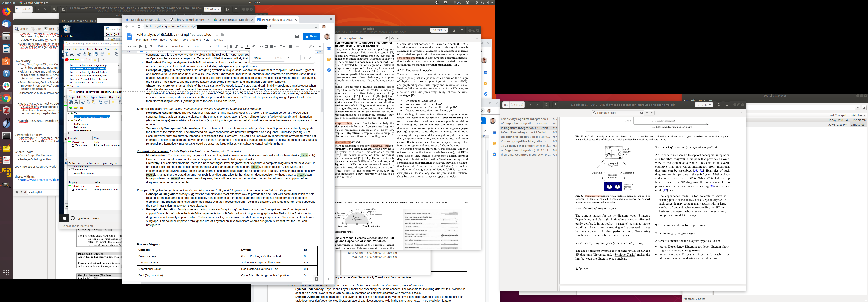
Task: Open comment history speech bubble icon
Action: [297, 36]
